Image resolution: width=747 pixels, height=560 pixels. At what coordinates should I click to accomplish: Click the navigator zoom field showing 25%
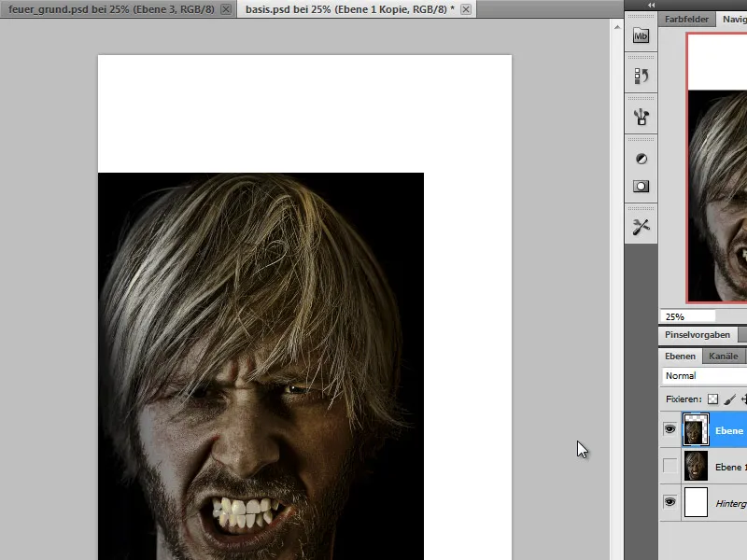pyautogui.click(x=688, y=316)
